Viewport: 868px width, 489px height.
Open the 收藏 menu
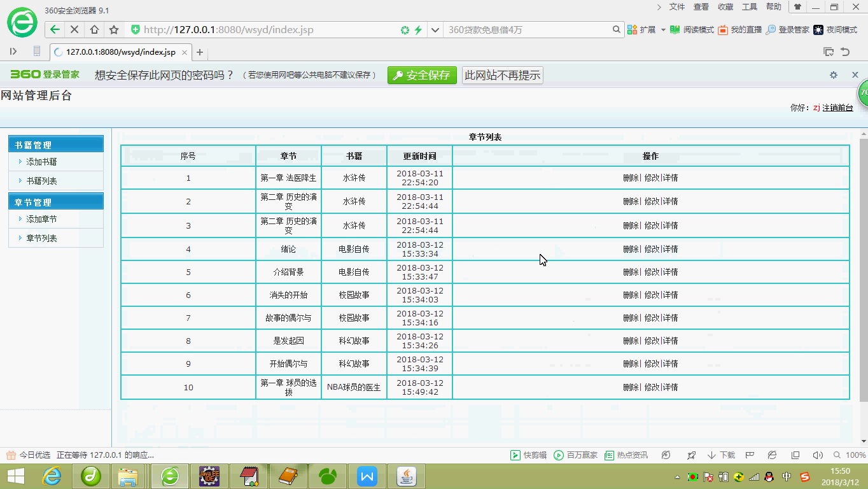click(x=725, y=7)
